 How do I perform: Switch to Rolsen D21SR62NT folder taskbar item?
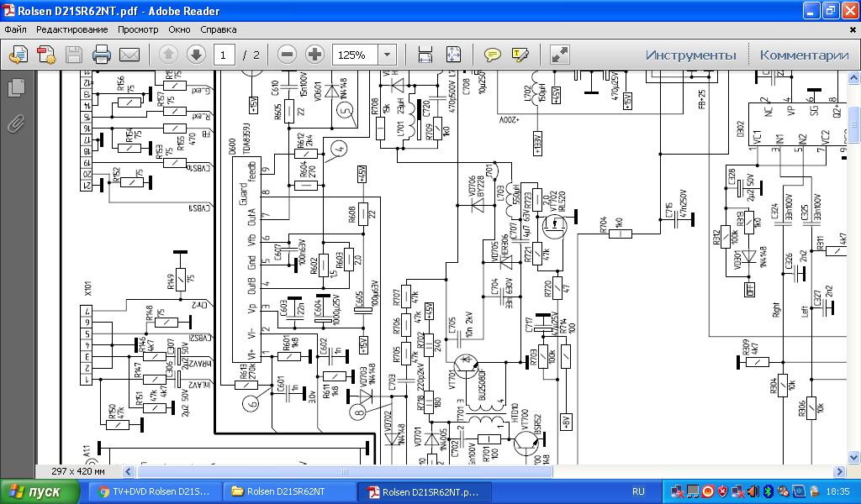pyautogui.click(x=286, y=491)
